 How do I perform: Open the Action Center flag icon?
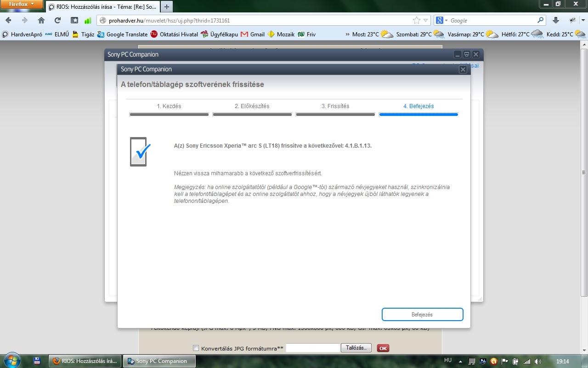point(505,362)
